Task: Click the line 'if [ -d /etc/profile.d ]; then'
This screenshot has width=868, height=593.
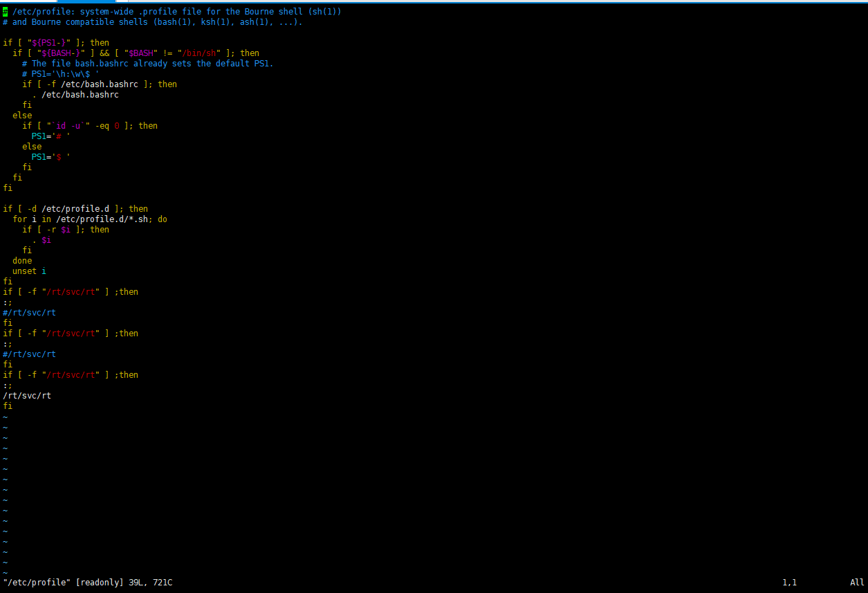Action: coord(75,209)
